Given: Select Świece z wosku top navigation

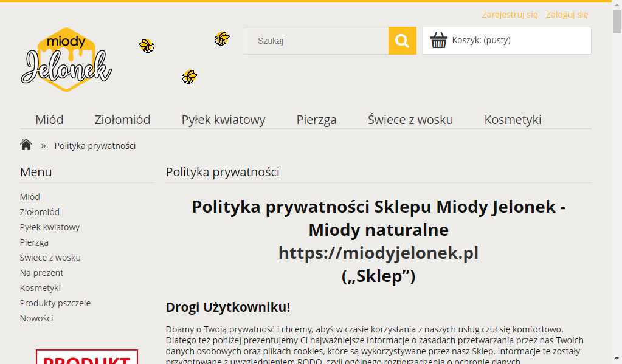Looking at the screenshot, I should (410, 119).
